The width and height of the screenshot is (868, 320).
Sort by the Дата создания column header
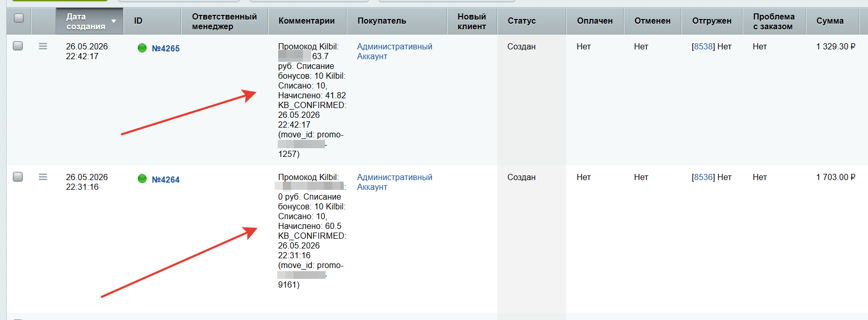pos(86,22)
